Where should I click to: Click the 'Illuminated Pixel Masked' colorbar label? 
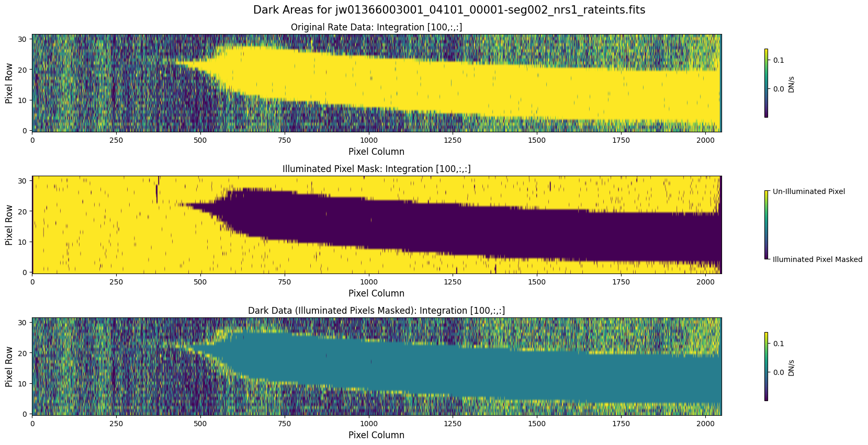coord(817,259)
